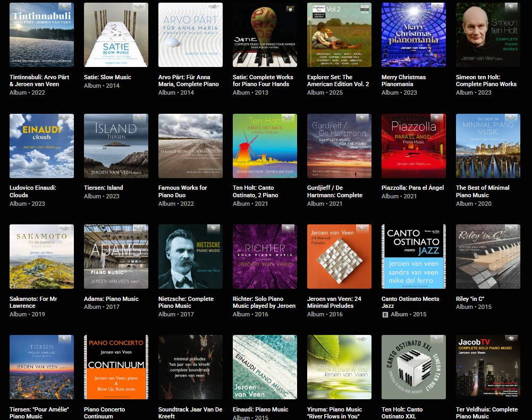Click the 'Satie: Slow Music' title
This screenshot has width=532, height=420.
click(107, 77)
